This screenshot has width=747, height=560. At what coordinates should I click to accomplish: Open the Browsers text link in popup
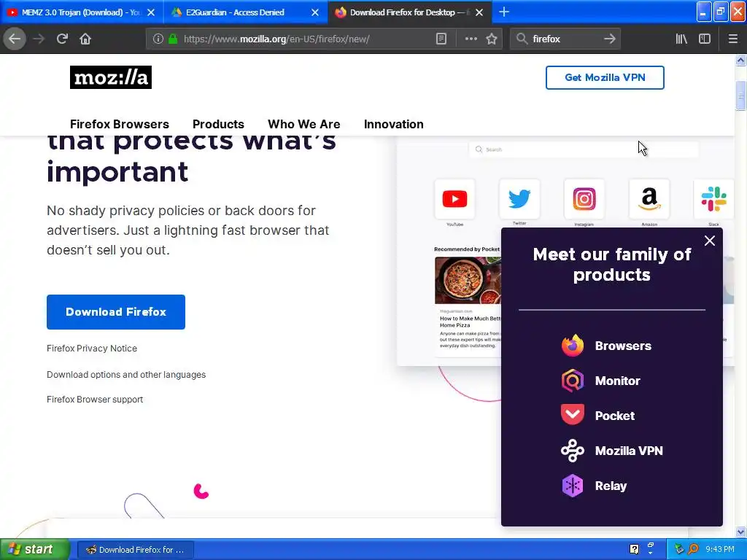[x=623, y=346]
